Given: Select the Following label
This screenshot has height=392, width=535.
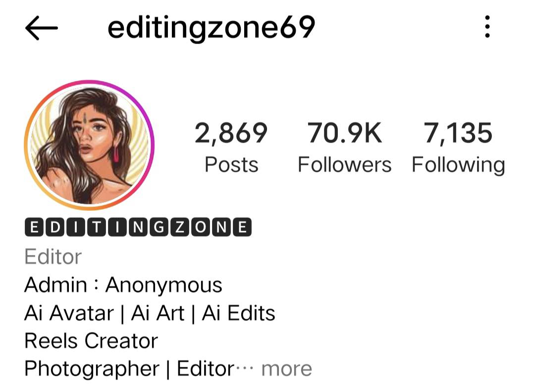Looking at the screenshot, I should 458,165.
